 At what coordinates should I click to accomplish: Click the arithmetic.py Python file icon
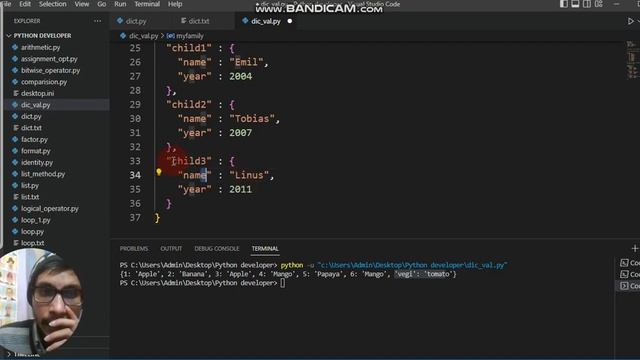click(x=15, y=47)
